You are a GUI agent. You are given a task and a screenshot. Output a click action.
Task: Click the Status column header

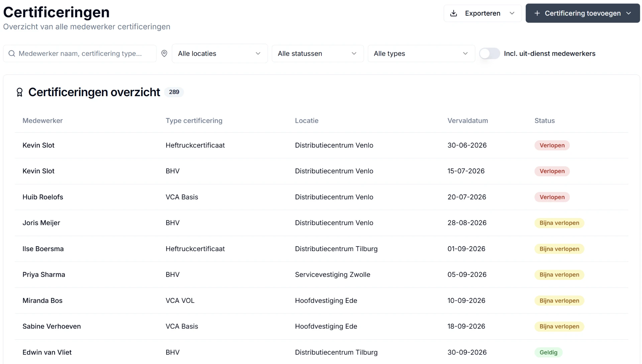[544, 121]
